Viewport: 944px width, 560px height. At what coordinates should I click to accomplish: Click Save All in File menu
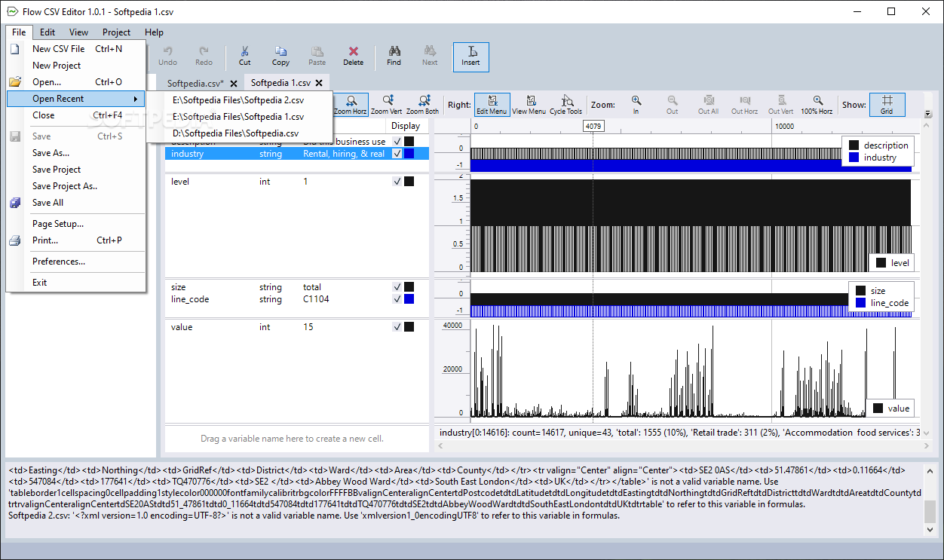click(75, 203)
